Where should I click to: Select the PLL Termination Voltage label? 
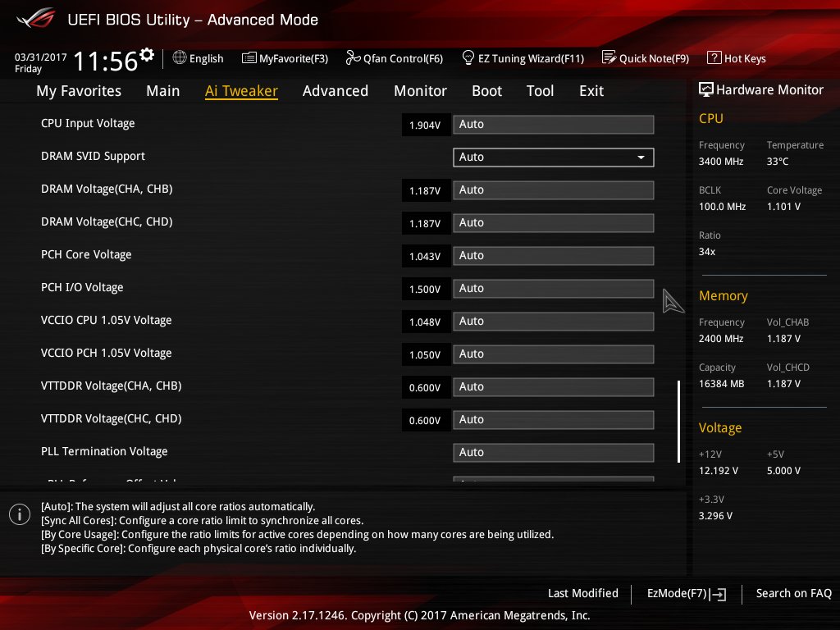click(104, 451)
